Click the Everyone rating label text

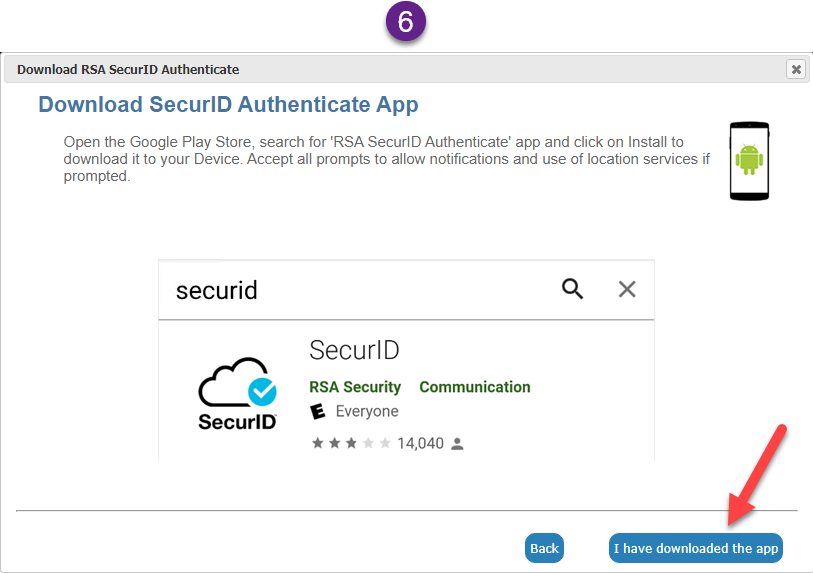pos(367,411)
